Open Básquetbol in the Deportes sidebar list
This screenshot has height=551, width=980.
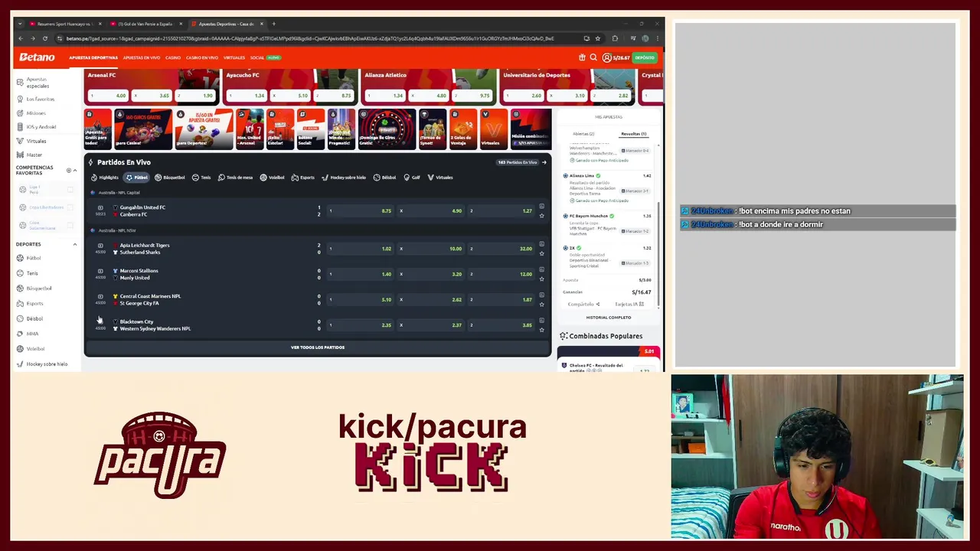point(38,289)
